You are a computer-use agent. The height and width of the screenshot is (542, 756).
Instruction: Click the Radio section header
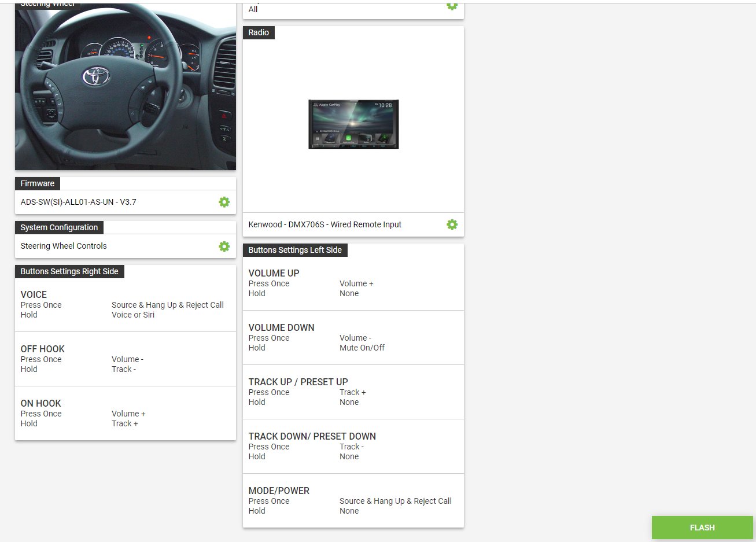click(259, 32)
